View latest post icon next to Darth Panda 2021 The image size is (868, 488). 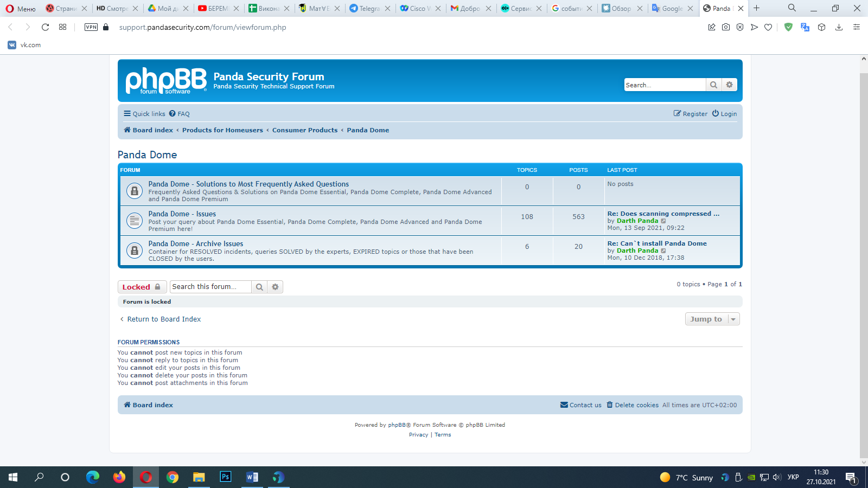tap(663, 221)
